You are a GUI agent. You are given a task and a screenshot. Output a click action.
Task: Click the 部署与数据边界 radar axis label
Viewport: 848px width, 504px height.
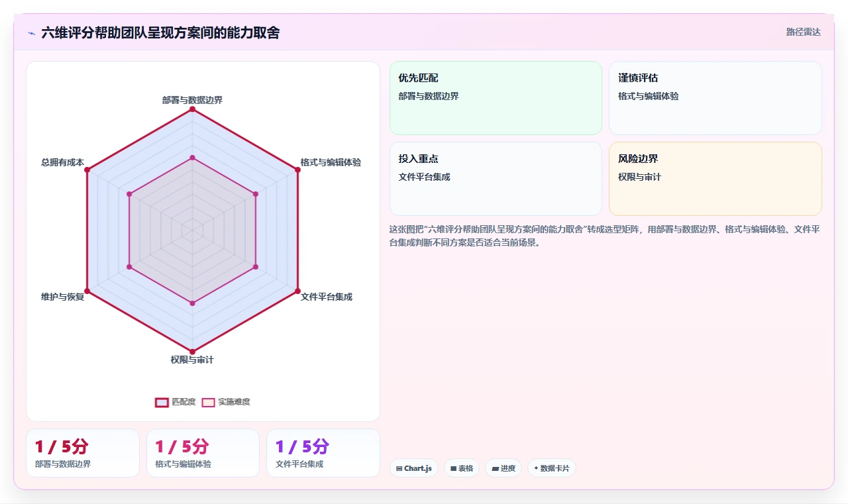tap(192, 100)
